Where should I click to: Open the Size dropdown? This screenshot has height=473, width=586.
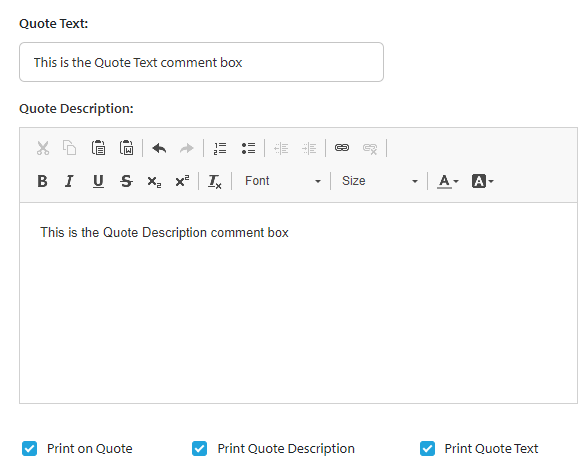tap(380, 181)
